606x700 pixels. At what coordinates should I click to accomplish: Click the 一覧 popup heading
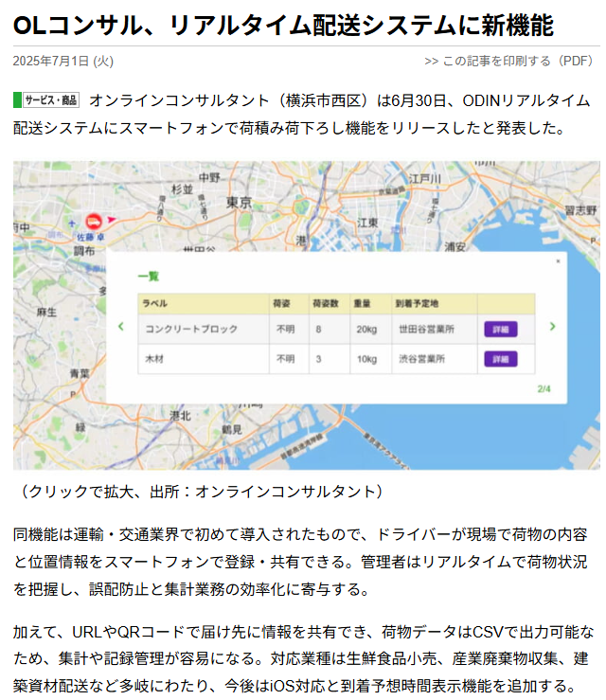click(149, 277)
